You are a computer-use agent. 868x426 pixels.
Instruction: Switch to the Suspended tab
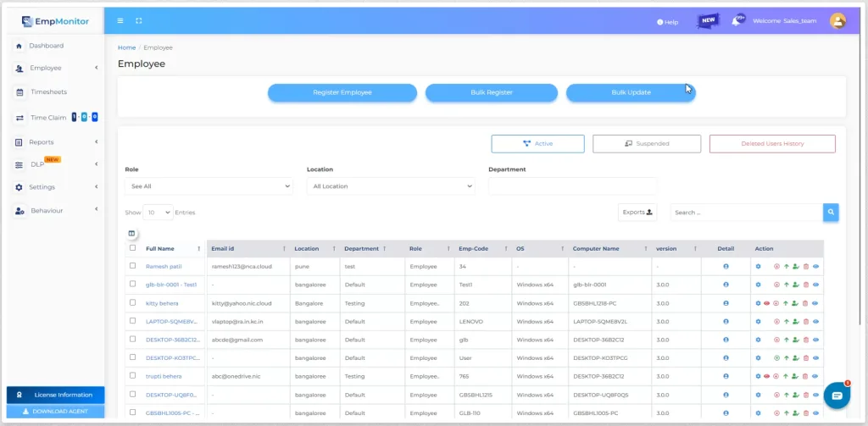(x=646, y=144)
